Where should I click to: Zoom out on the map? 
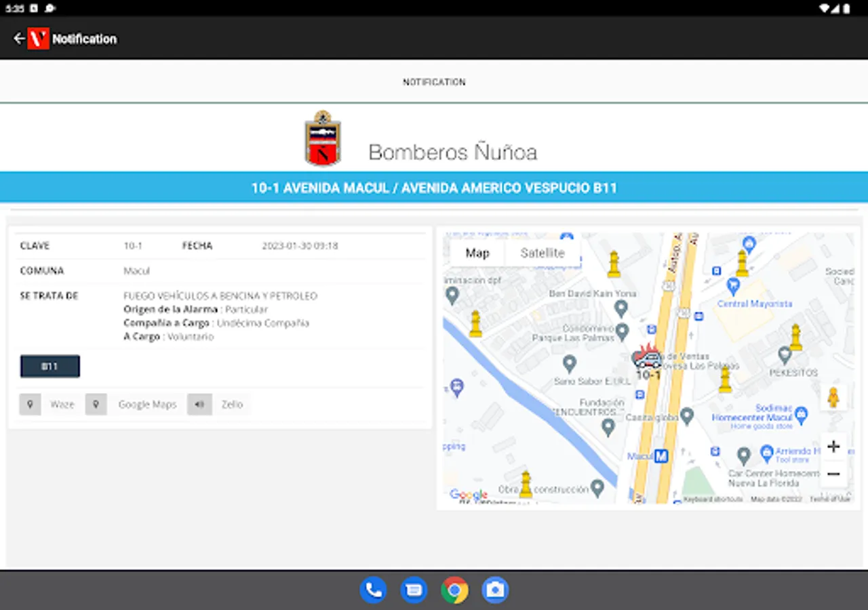pyautogui.click(x=833, y=474)
